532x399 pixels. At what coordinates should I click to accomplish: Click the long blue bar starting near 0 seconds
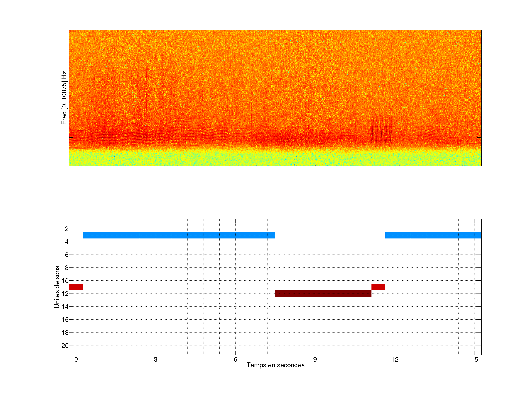(x=179, y=235)
